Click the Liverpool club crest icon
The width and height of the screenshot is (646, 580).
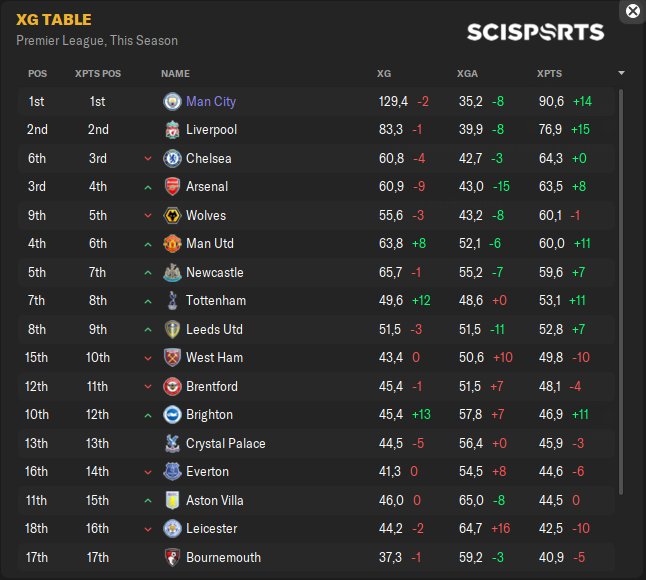172,130
